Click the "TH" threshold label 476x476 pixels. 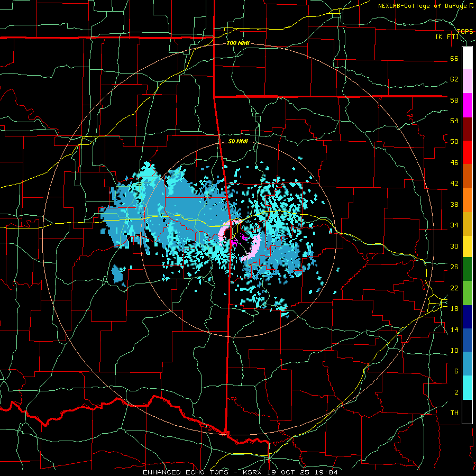point(454,413)
